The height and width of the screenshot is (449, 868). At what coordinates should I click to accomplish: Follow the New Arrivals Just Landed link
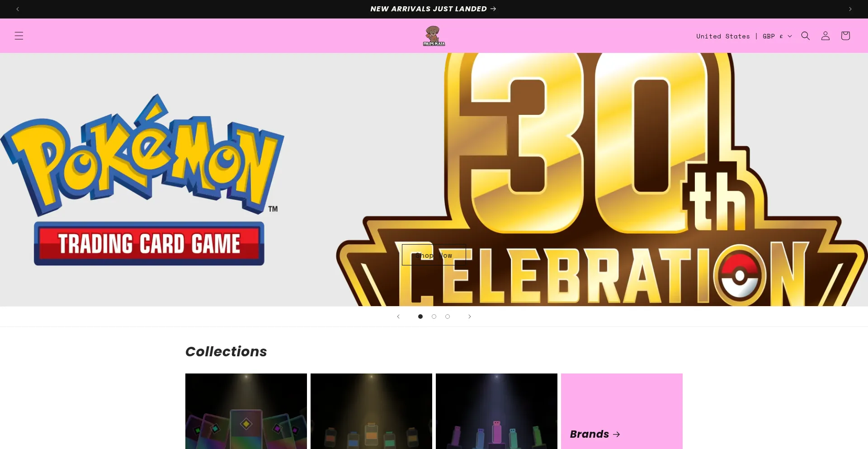pyautogui.click(x=433, y=9)
